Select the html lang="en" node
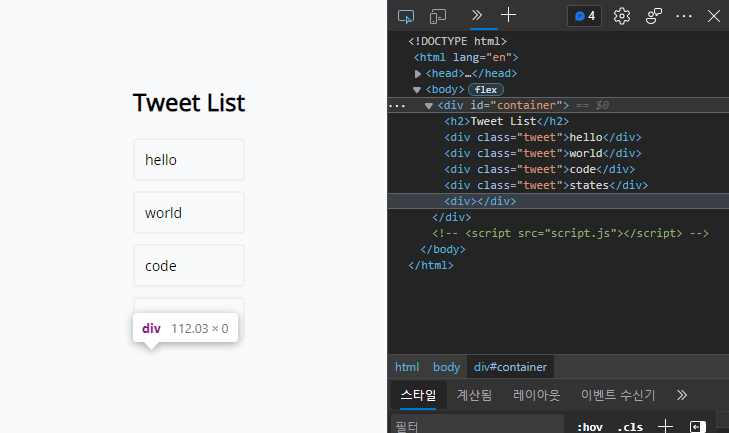 [x=466, y=57]
